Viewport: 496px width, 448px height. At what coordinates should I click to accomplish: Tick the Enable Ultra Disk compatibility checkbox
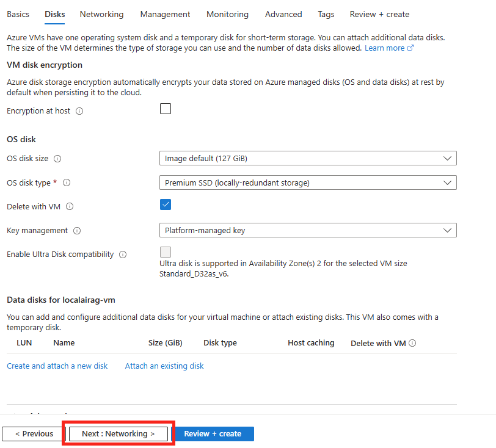[166, 252]
